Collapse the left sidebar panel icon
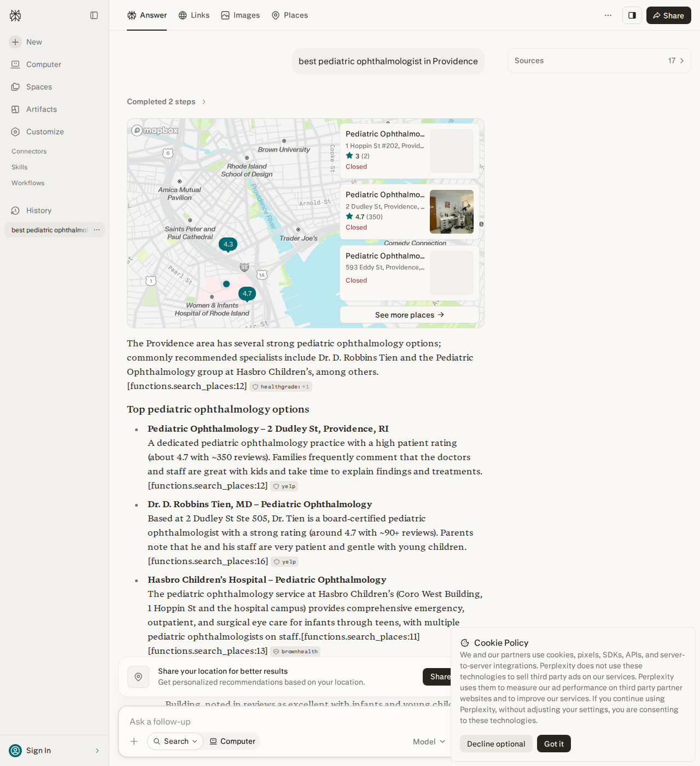The height and width of the screenshot is (766, 700). [x=94, y=15]
